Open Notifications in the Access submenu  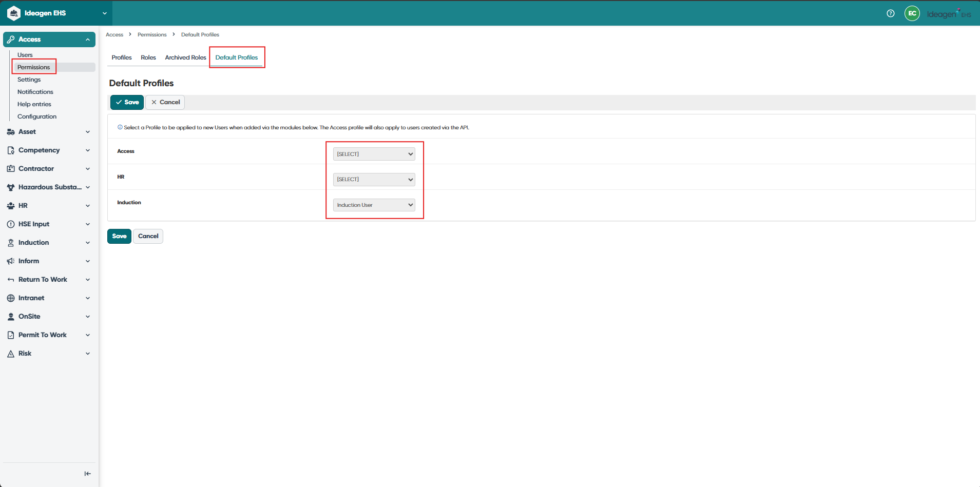click(x=35, y=92)
